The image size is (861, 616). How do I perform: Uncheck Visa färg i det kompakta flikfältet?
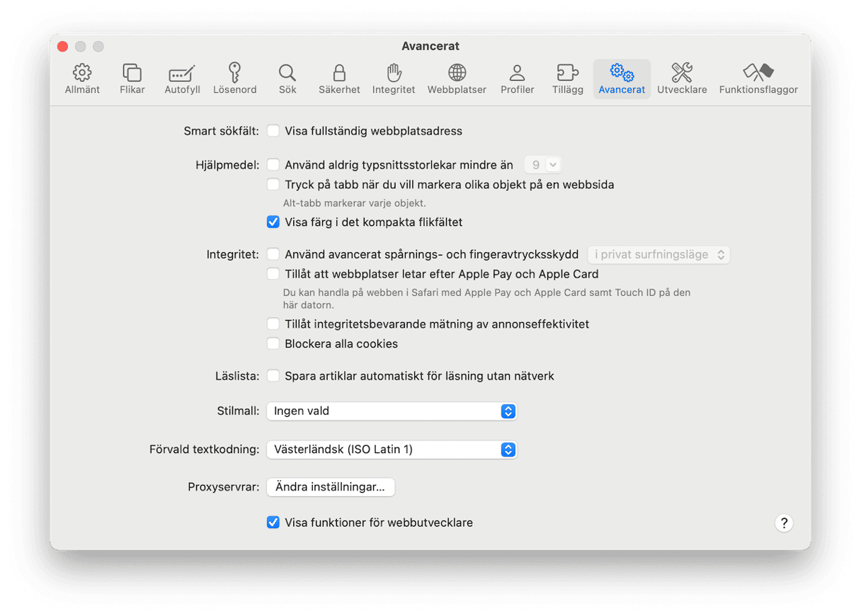pyautogui.click(x=273, y=222)
